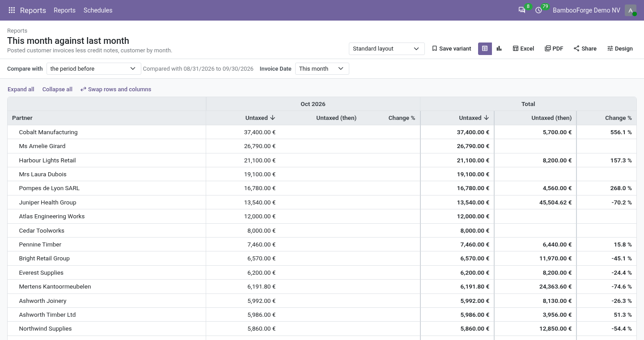Open the Standard layout dropdown

click(387, 49)
